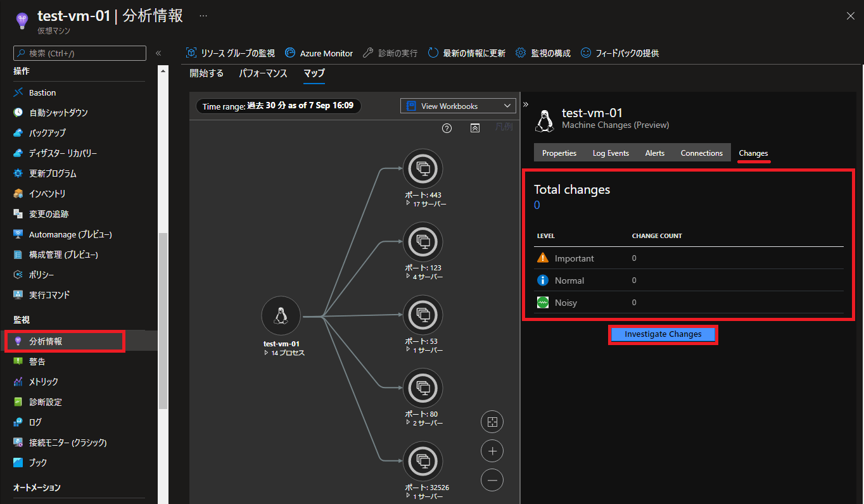The width and height of the screenshot is (864, 504).
Task: Click the sidebar vertical scrollbar
Action: tap(163, 321)
